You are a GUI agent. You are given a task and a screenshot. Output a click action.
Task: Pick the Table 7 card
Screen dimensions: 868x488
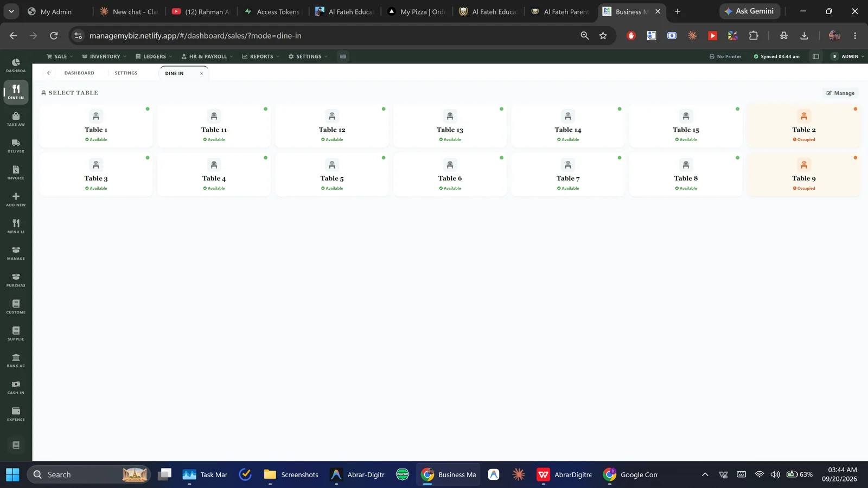[x=568, y=175]
